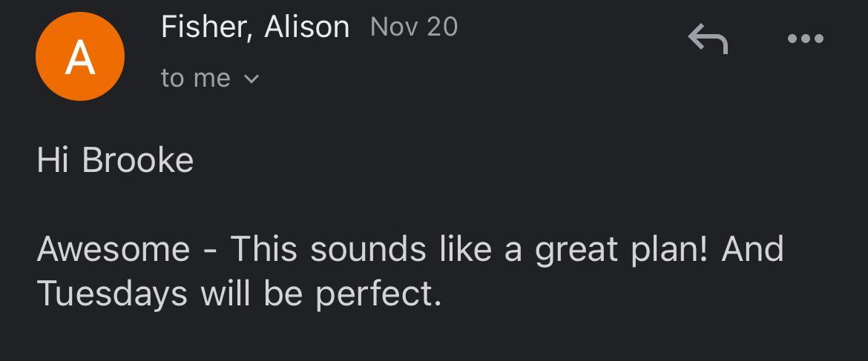Click the "Nov 20" date stamp
The image size is (868, 361).
pyautogui.click(x=414, y=27)
